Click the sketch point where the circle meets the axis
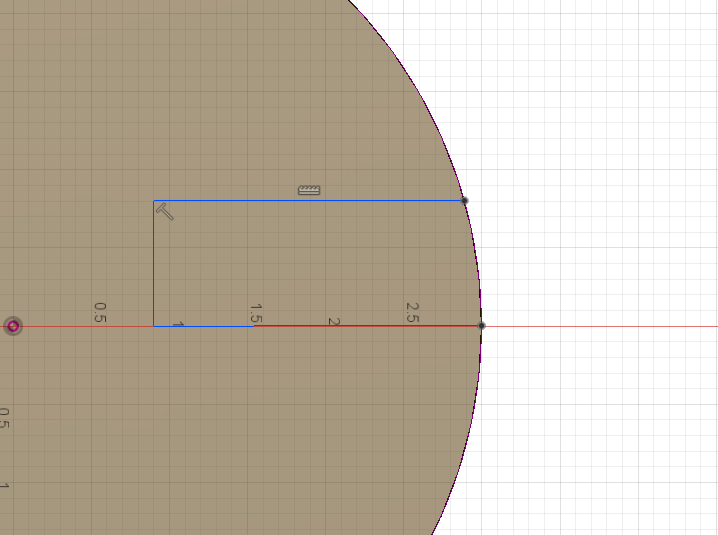 tap(481, 326)
